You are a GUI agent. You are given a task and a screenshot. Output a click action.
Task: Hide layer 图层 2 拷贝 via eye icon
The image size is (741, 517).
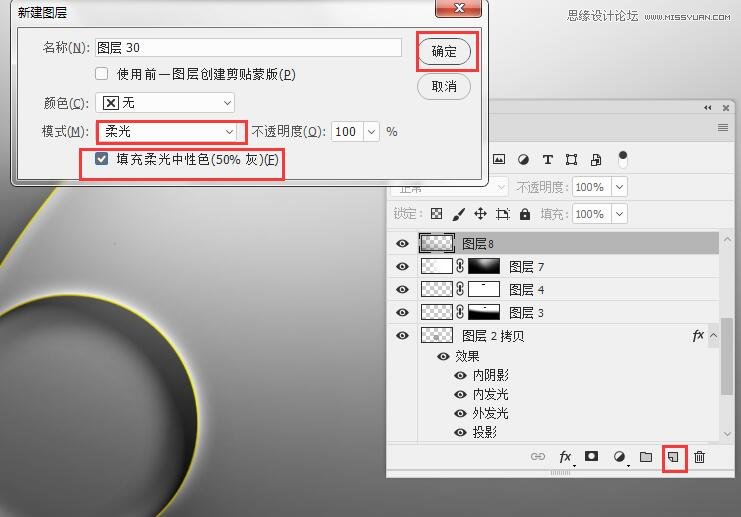point(402,336)
